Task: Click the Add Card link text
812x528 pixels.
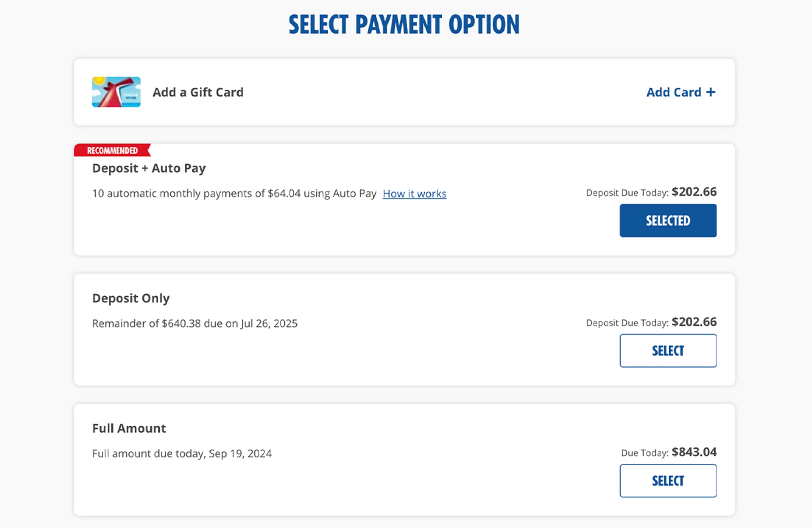Action: [x=673, y=92]
